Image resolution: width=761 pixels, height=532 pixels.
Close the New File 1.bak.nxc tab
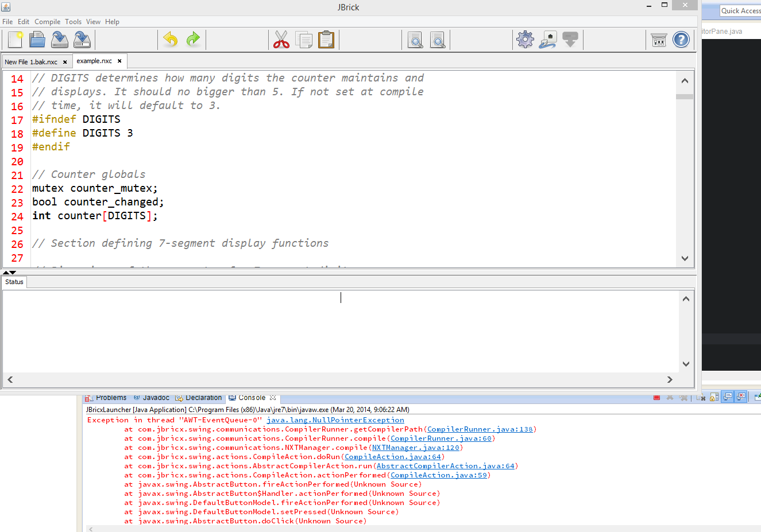coord(65,62)
